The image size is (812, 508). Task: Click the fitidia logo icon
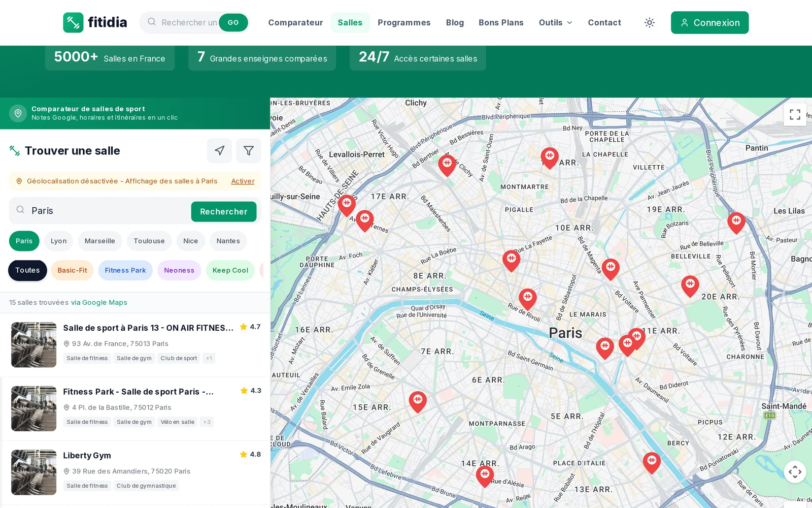73,22
